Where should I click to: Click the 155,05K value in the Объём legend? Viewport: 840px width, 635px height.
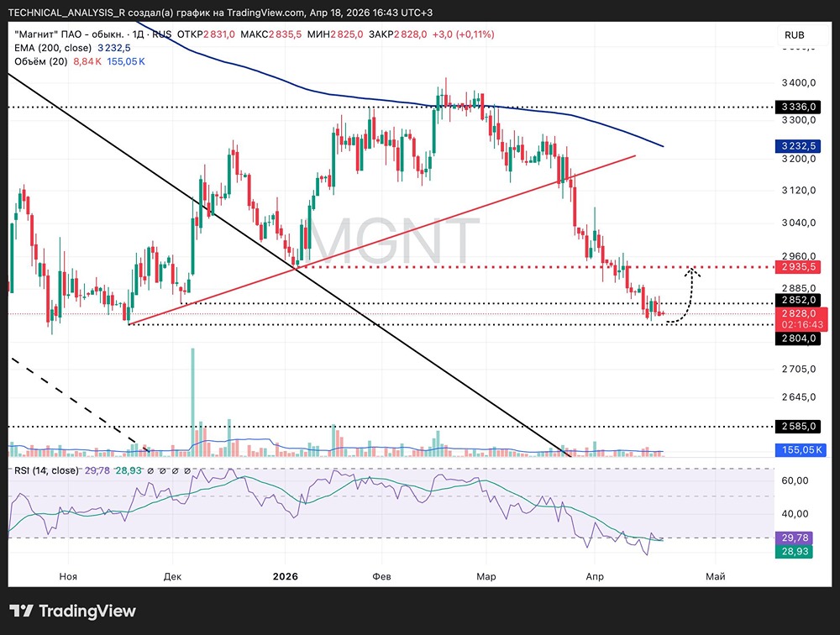[126, 61]
